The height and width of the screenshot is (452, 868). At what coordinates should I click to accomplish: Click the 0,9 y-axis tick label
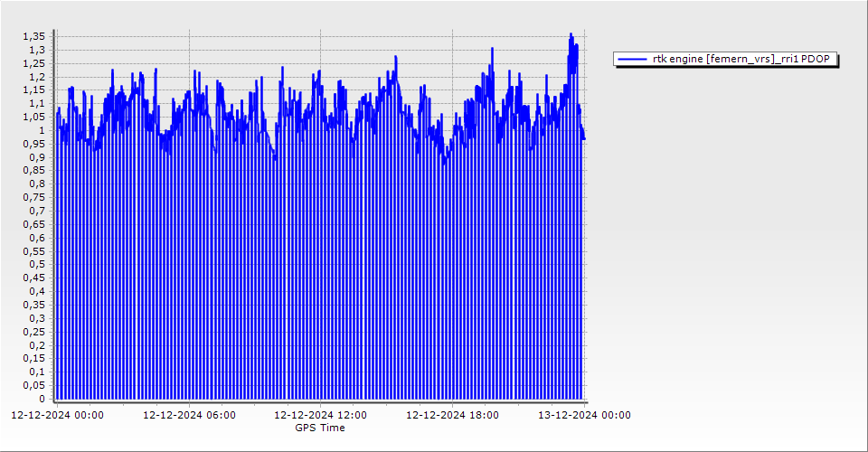[37, 157]
